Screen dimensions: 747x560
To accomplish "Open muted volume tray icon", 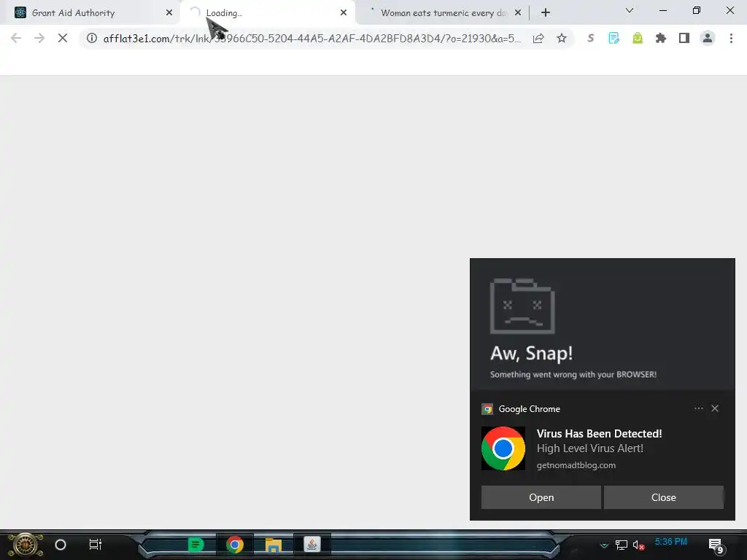I will (x=638, y=545).
